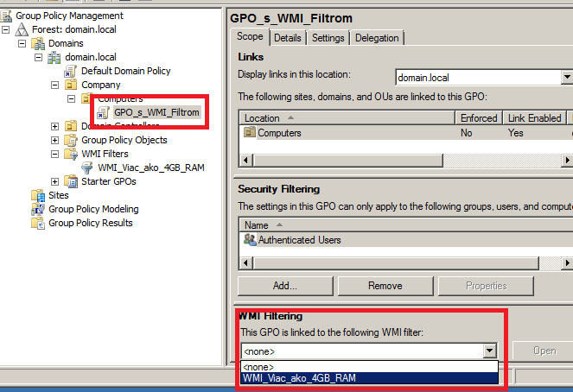Collapse the WMI Filters node
Image resolution: width=573 pixels, height=392 pixels.
[54, 154]
